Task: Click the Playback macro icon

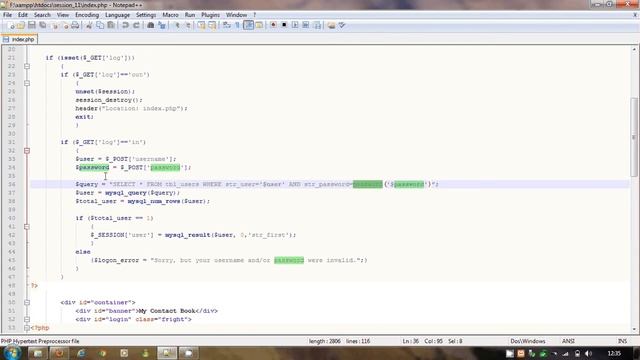Action: point(295,25)
